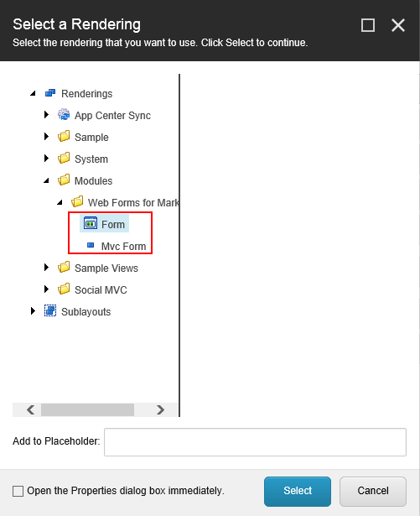This screenshot has height=516, width=420.
Task: Collapse the Renderings tree node
Action: (33, 93)
